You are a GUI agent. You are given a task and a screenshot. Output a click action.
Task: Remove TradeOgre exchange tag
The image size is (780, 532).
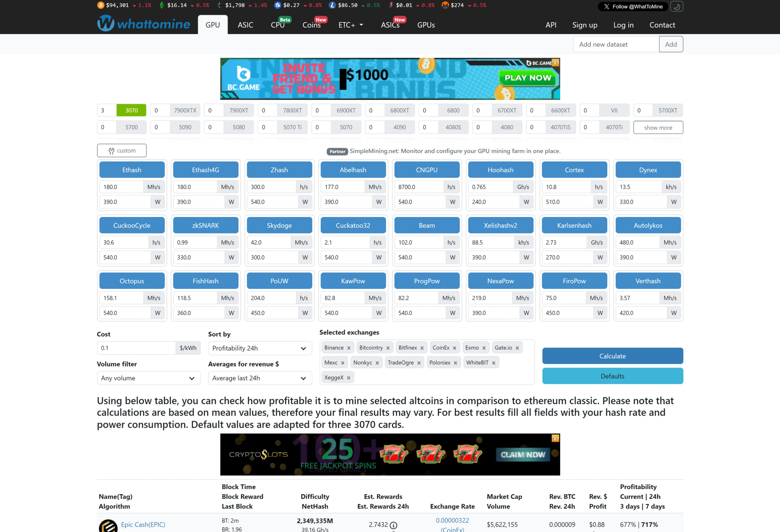click(419, 363)
